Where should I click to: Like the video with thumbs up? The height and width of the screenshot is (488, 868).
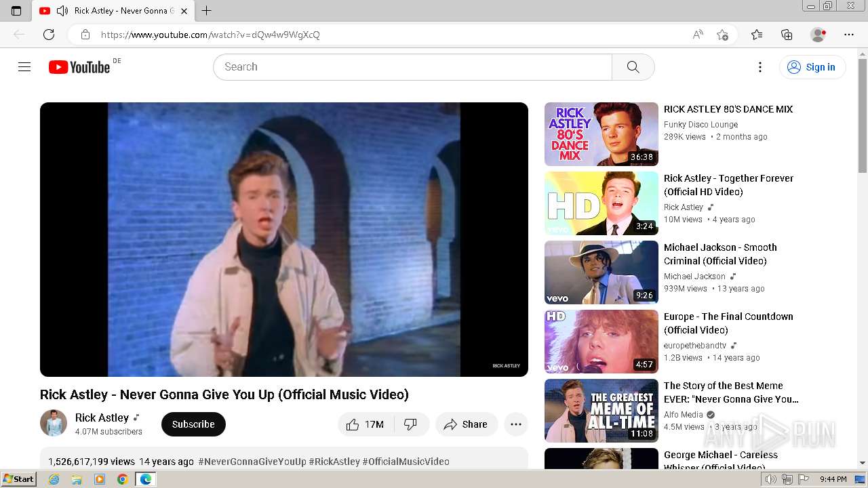coord(365,424)
